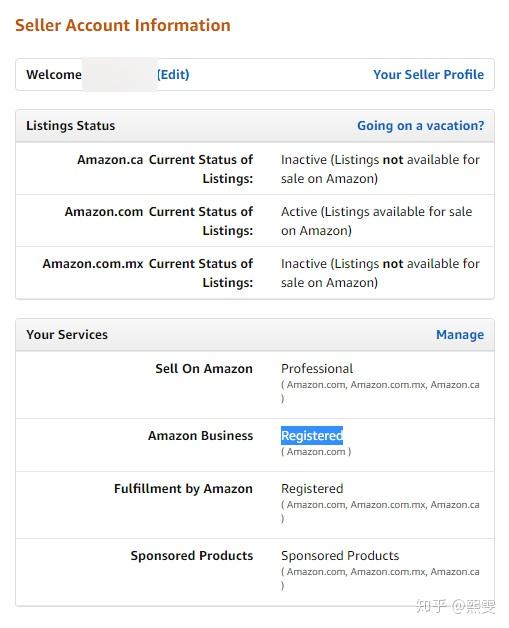This screenshot has width=509, height=628.
Task: Click the highlighted Registered text for Amazon Business
Action: pyautogui.click(x=312, y=435)
